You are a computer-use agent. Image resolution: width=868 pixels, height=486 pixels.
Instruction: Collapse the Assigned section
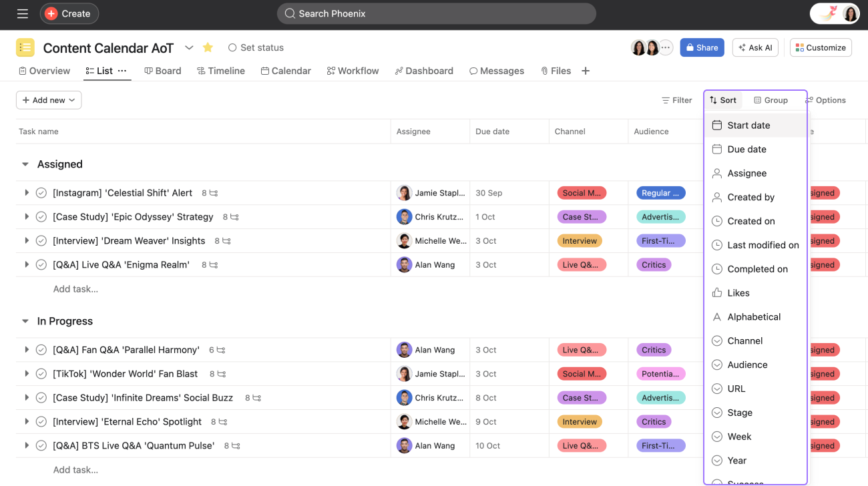click(25, 164)
